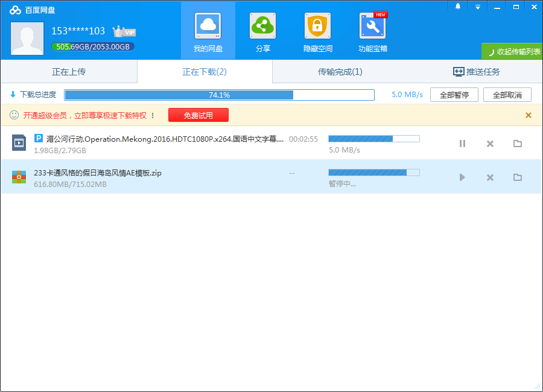Switch to the 传输完成(1) tab
This screenshot has width=543, height=392.
click(340, 72)
